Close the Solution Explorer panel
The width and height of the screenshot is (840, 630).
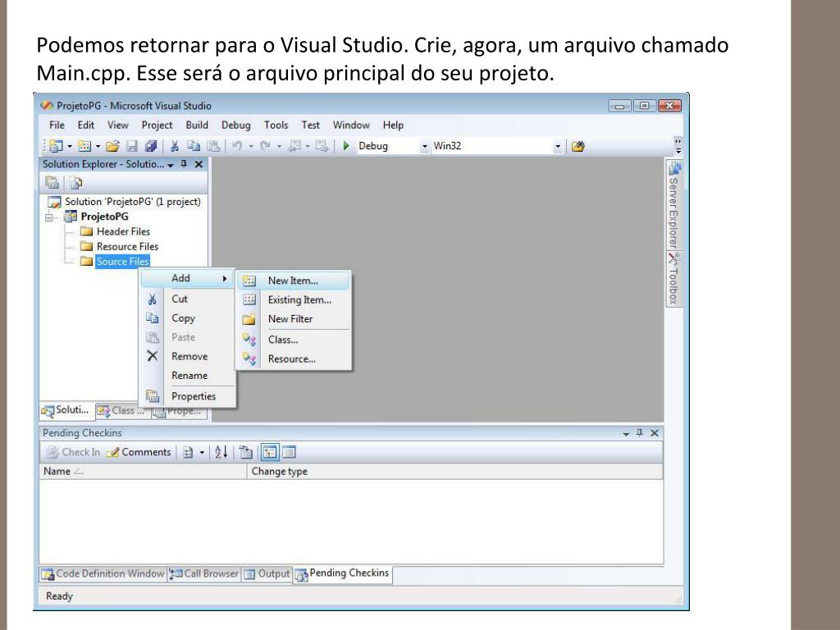199,164
